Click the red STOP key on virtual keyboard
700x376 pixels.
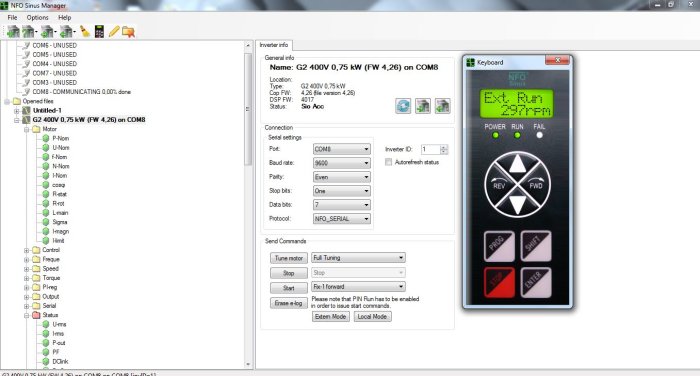(499, 282)
